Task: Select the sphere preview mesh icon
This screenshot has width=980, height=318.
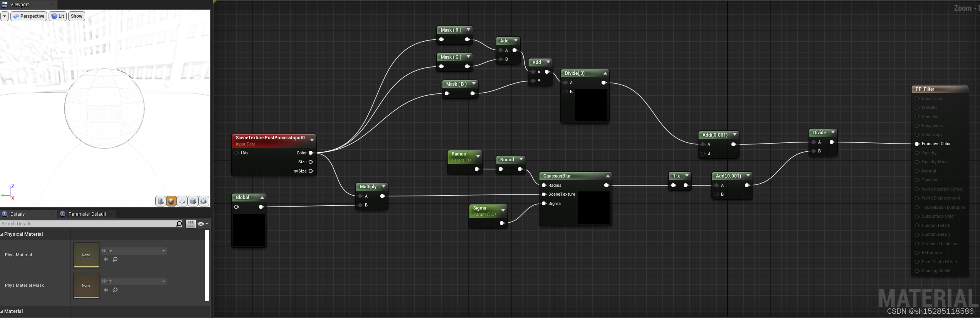Action: (x=171, y=201)
